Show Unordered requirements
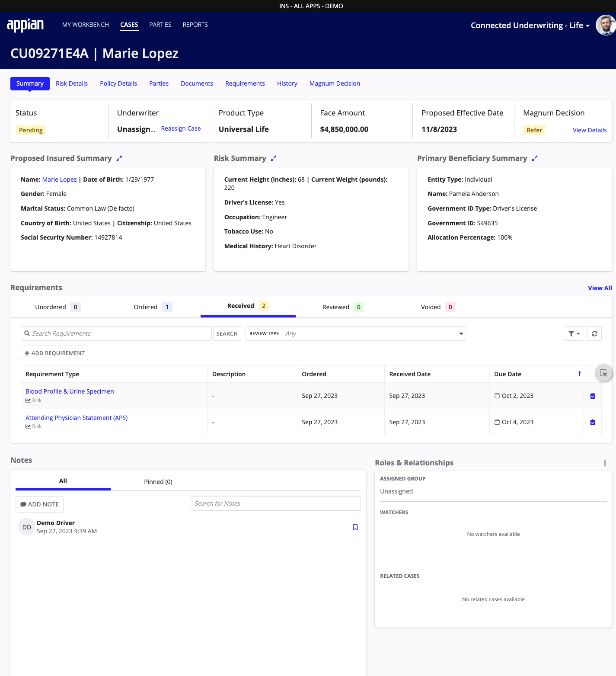The height and width of the screenshot is (676, 616). pyautogui.click(x=58, y=307)
